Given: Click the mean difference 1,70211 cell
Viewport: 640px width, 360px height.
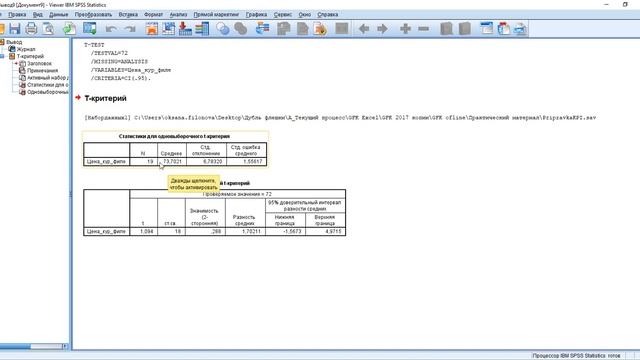Looking at the screenshot, I should click(245, 231).
